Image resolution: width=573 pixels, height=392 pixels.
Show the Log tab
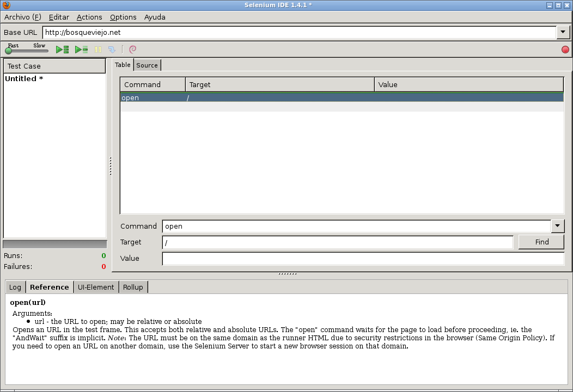[x=15, y=287]
